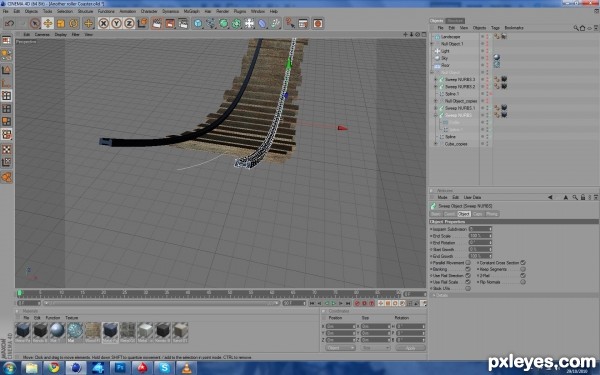Image resolution: width=600 pixels, height=375 pixels.
Task: Open the Animation menu
Action: [x=127, y=11]
